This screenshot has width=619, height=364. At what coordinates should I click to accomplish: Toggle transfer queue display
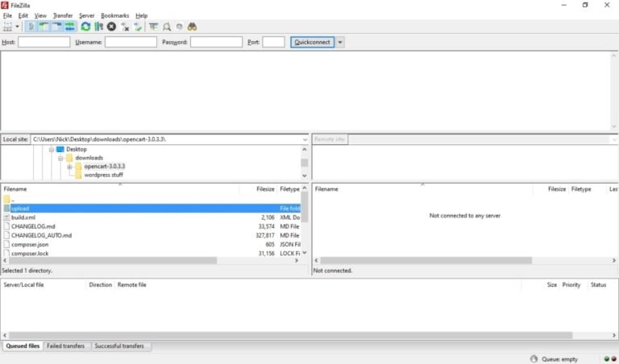(69, 27)
